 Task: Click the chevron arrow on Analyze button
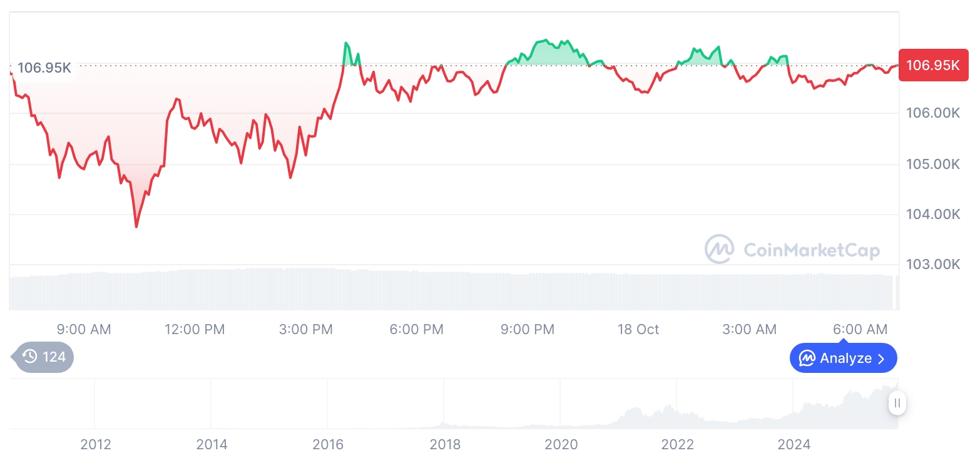(882, 359)
